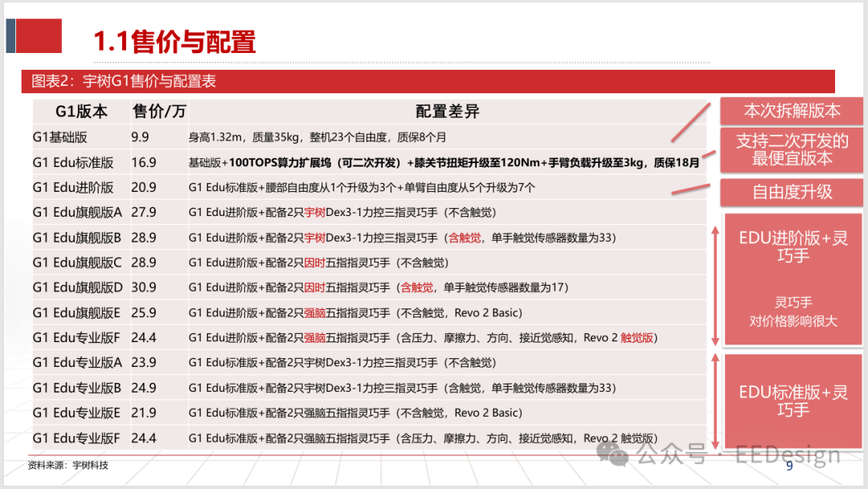This screenshot has width=868, height=489.
Task: Click the 资料来源：宇树科技 footnote
Action: point(68,465)
